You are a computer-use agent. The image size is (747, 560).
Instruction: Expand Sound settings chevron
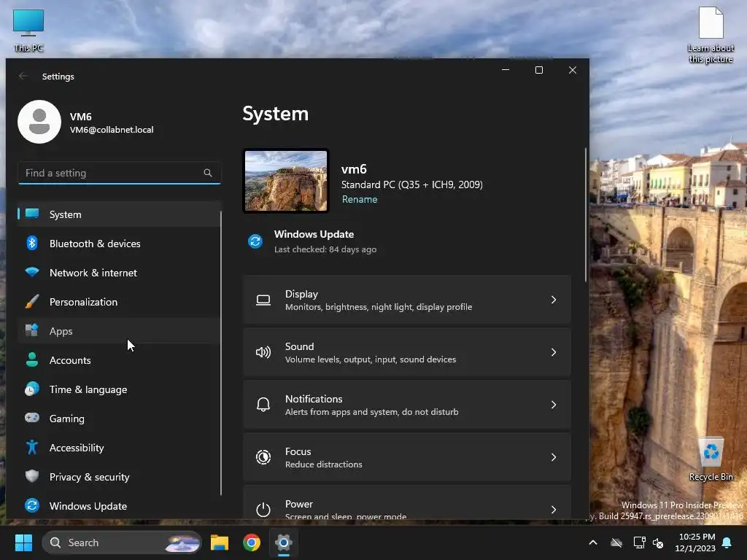point(553,352)
